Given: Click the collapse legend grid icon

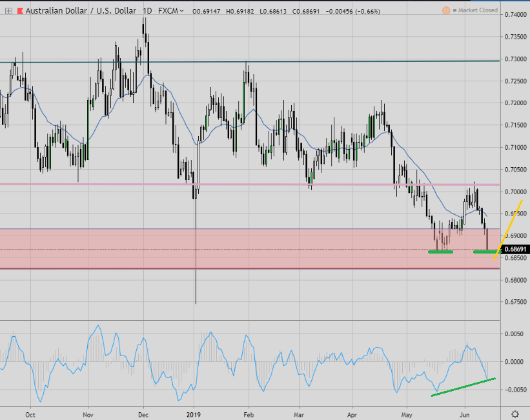Looking at the screenshot, I should pyautogui.click(x=8, y=11).
